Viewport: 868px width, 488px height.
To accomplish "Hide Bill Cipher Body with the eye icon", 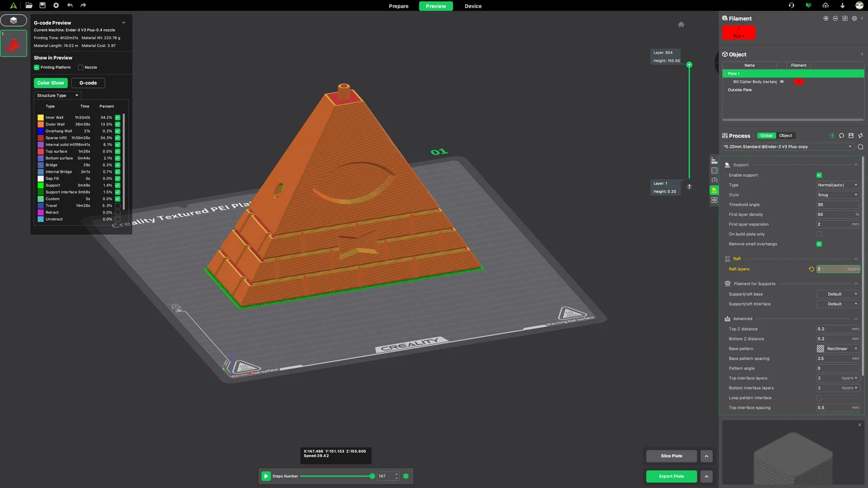I will click(782, 82).
